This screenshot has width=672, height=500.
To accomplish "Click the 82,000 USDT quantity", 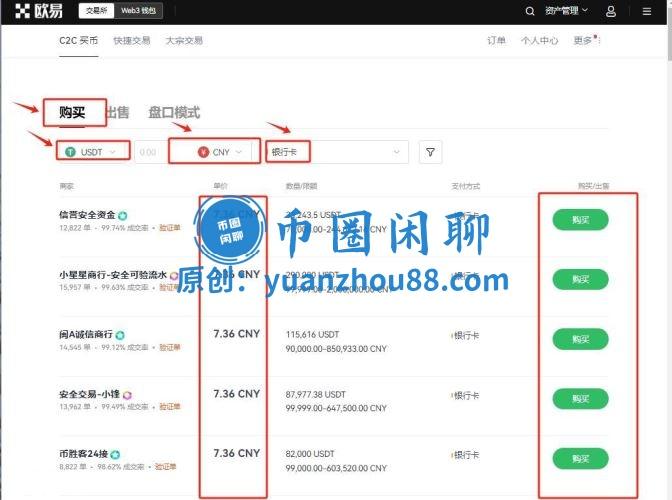I will (310, 454).
